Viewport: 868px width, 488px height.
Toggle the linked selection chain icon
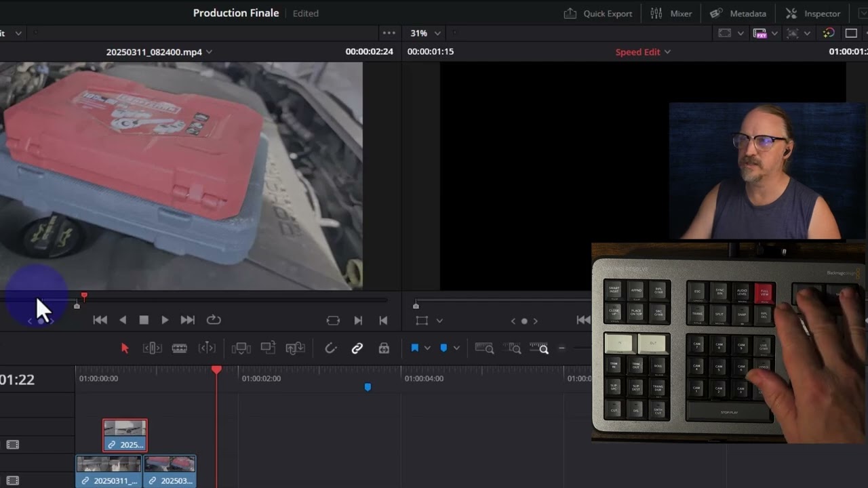(357, 348)
